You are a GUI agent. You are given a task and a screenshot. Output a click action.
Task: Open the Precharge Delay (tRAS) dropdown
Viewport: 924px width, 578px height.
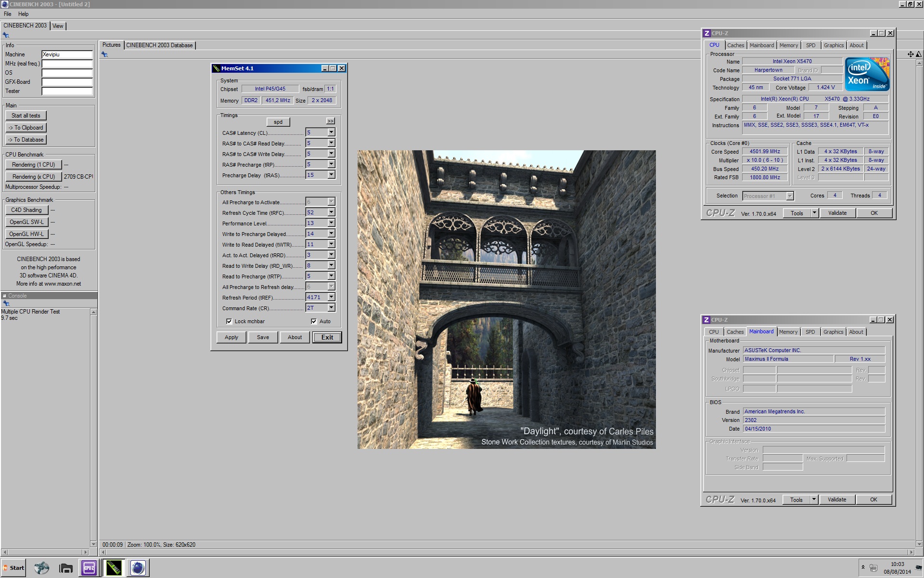pos(331,175)
